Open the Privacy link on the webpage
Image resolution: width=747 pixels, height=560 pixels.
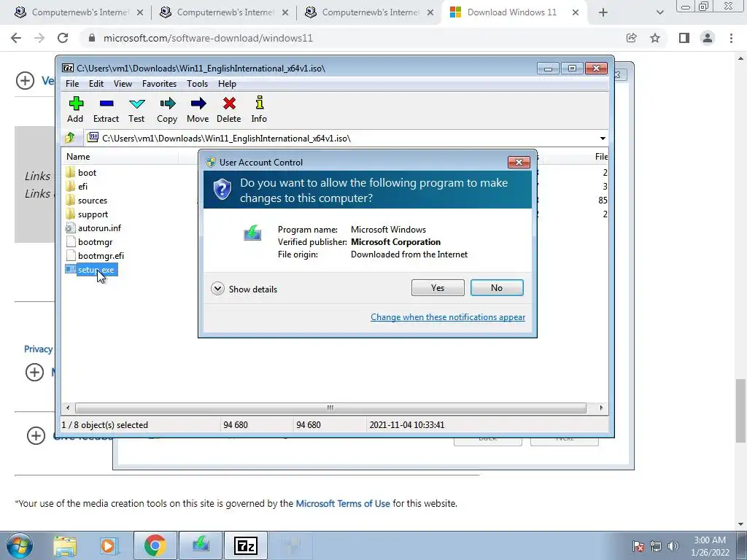[38, 349]
